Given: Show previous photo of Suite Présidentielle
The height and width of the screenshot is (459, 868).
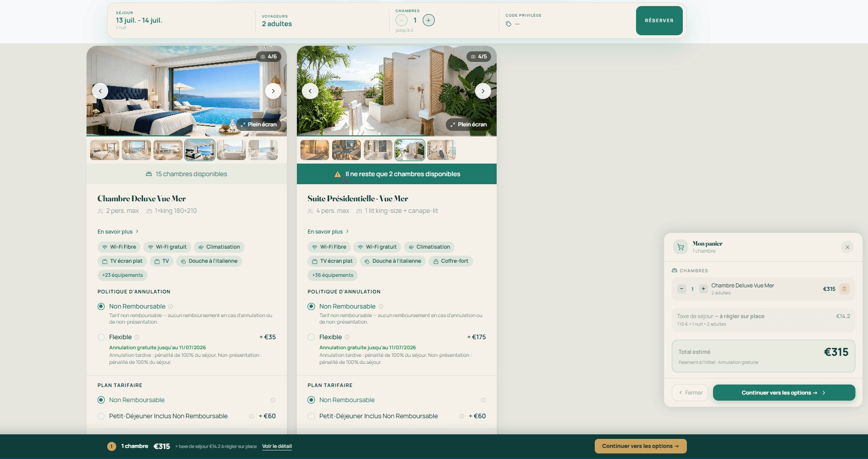Looking at the screenshot, I should coord(310,91).
